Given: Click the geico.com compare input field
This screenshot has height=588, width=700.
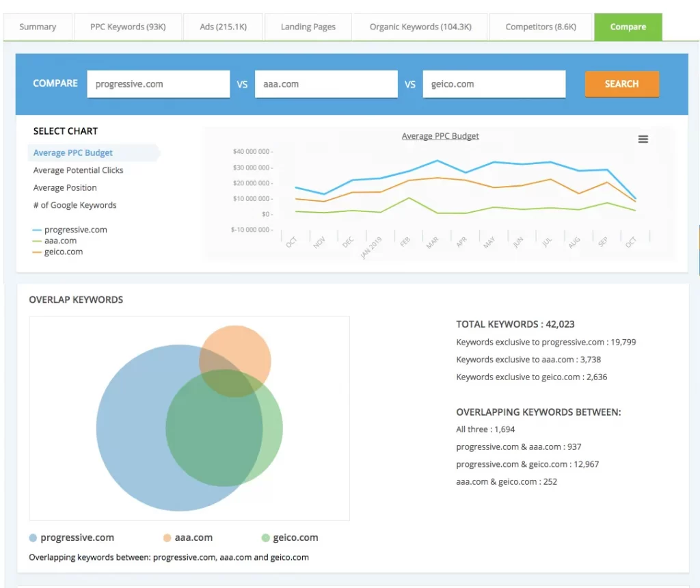Looking at the screenshot, I should pos(494,84).
